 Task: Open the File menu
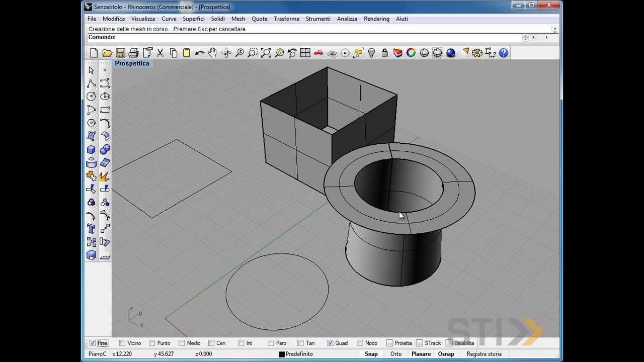(92, 19)
